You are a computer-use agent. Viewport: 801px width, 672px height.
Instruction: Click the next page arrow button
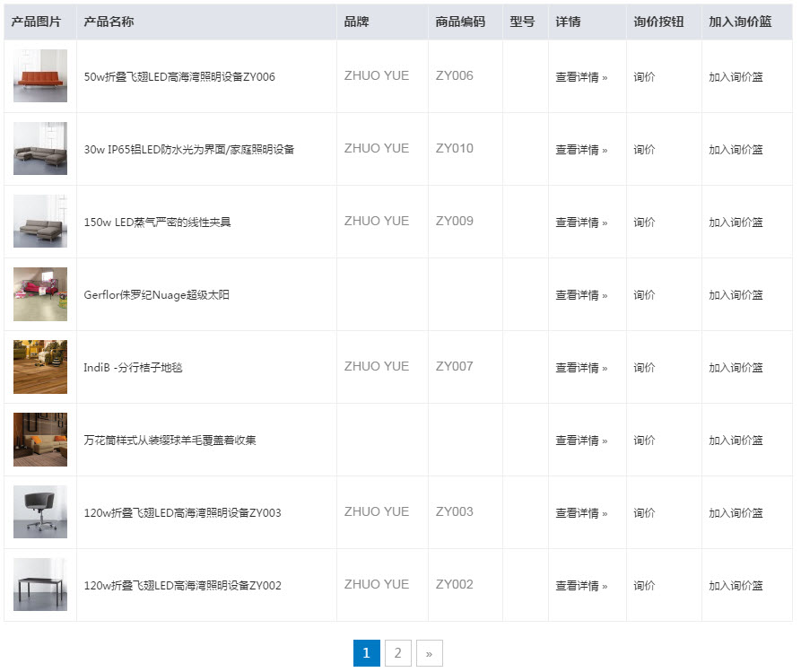(430, 653)
